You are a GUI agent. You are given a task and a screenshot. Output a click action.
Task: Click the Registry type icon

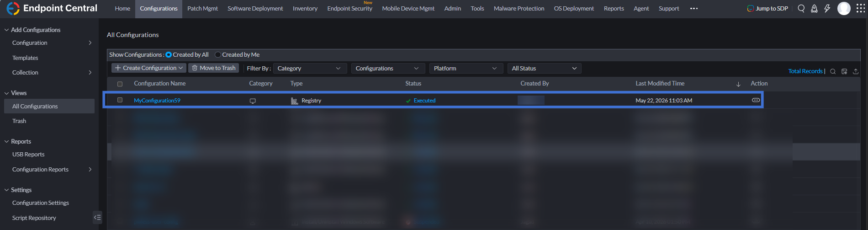click(294, 101)
